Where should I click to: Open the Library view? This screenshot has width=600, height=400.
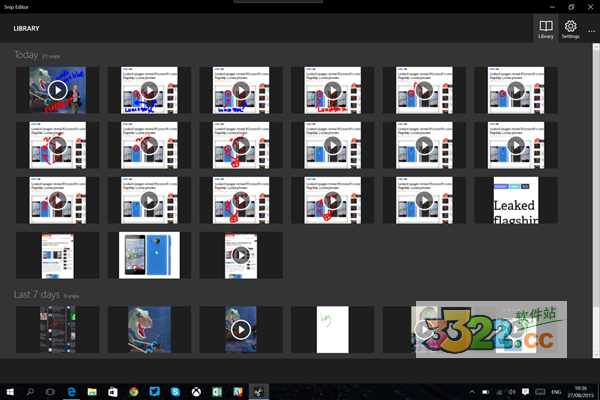pyautogui.click(x=545, y=29)
